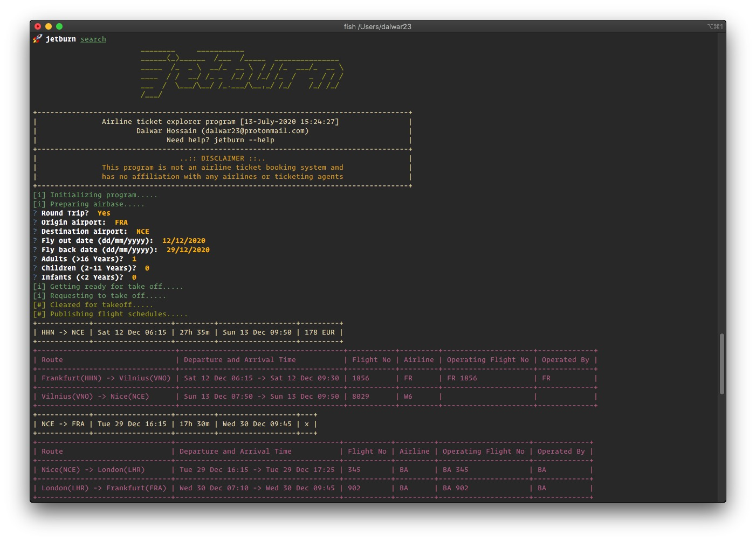Screen dimensions: 756x542
Task: Click the yellow minimize window button
Action: point(49,26)
